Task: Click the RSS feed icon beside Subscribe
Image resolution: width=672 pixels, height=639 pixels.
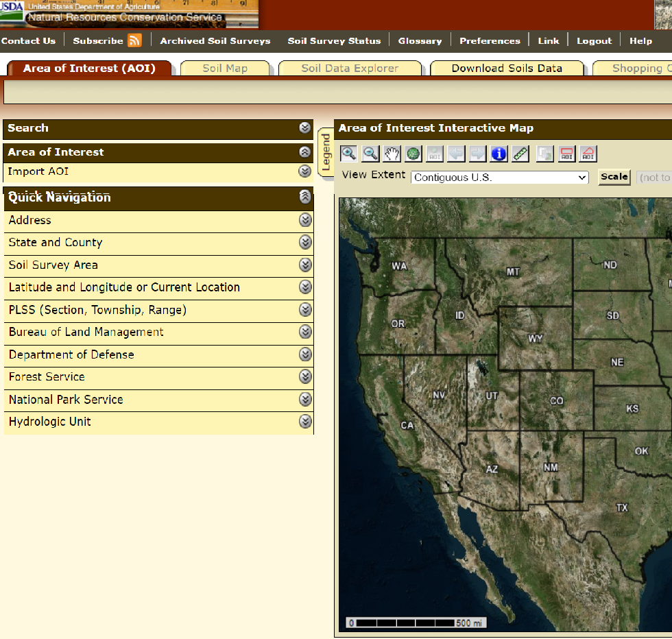Action: click(x=134, y=40)
